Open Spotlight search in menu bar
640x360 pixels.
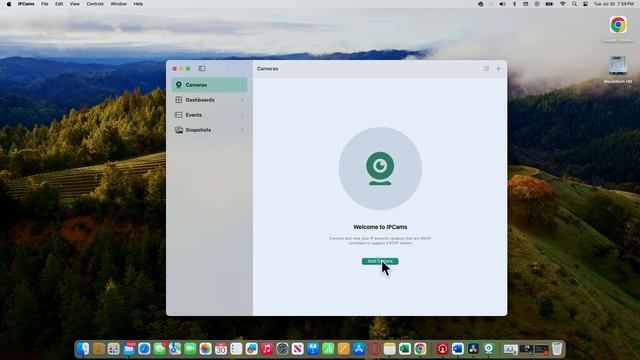point(574,4)
